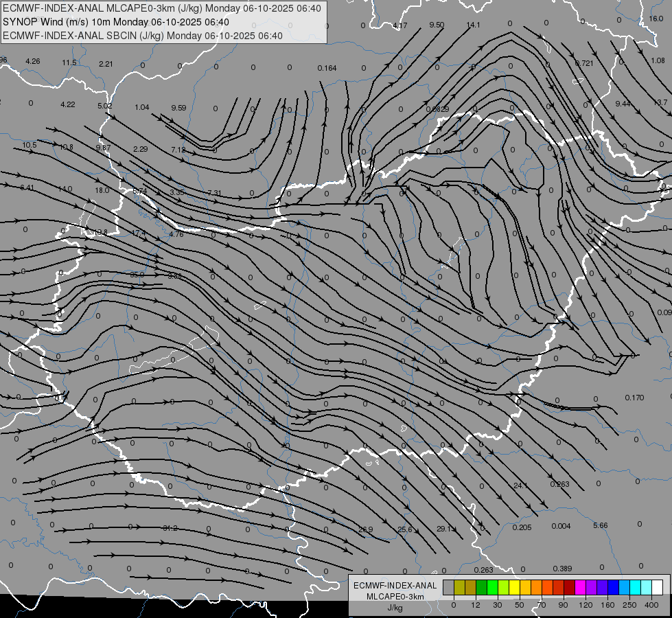Select the 70 legend tick label
This screenshot has width=672, height=618.
(542, 605)
